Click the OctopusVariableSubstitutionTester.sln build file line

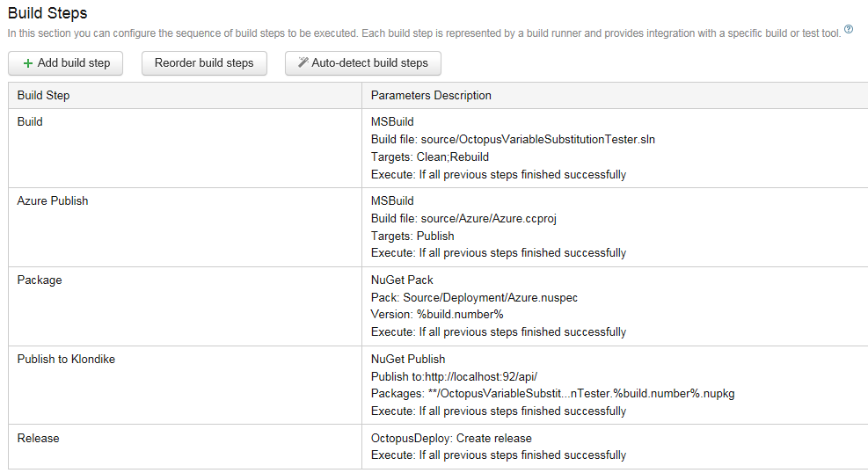coord(513,140)
